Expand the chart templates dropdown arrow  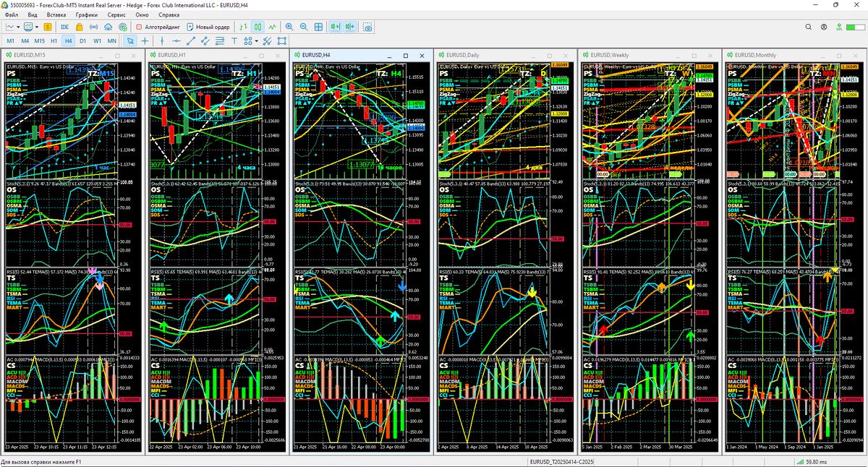(37, 27)
